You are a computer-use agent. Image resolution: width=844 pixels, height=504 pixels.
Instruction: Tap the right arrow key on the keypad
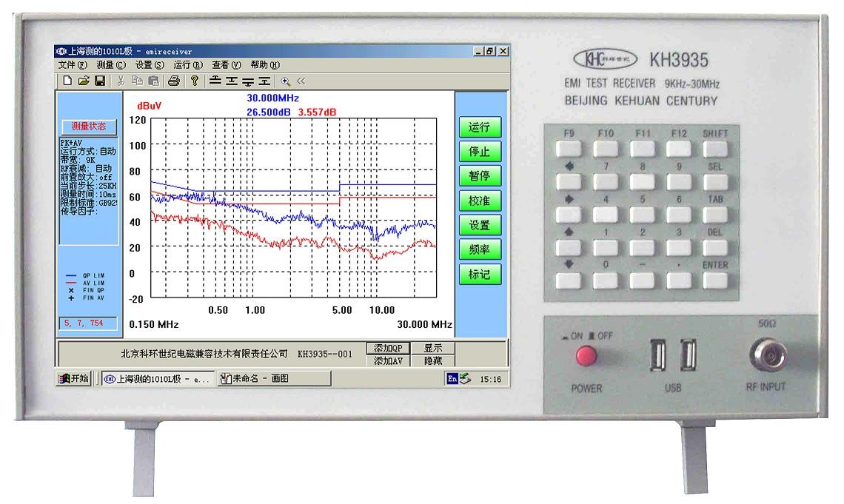pyautogui.click(x=569, y=215)
